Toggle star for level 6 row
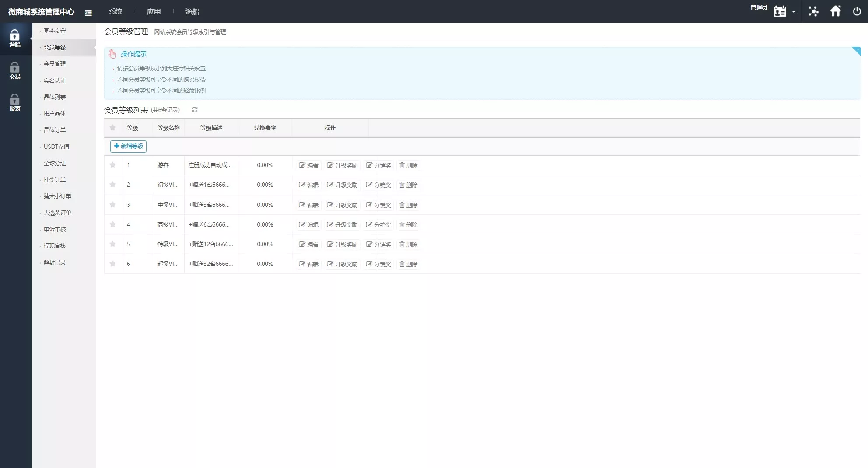This screenshot has height=468, width=868. (x=113, y=264)
